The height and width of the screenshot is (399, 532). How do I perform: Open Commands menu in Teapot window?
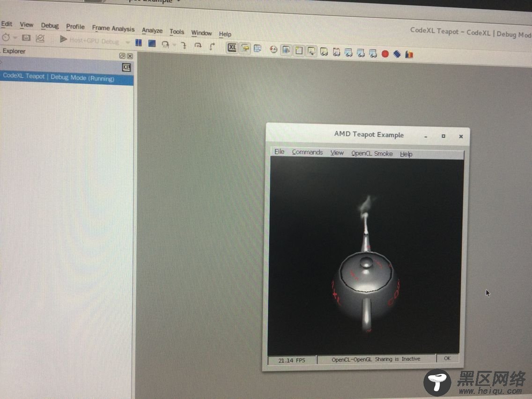tap(307, 152)
